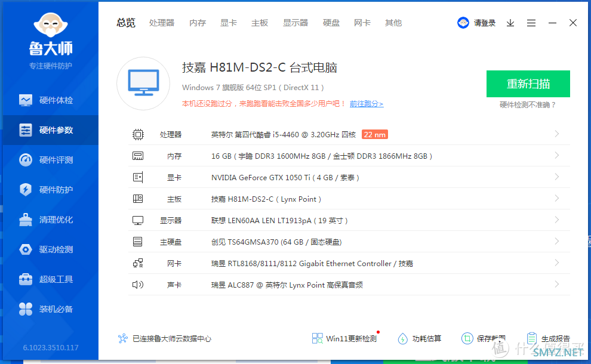Expand the 显卡 row chevron
Image resolution: width=591 pixels, height=364 pixels.
tap(557, 177)
